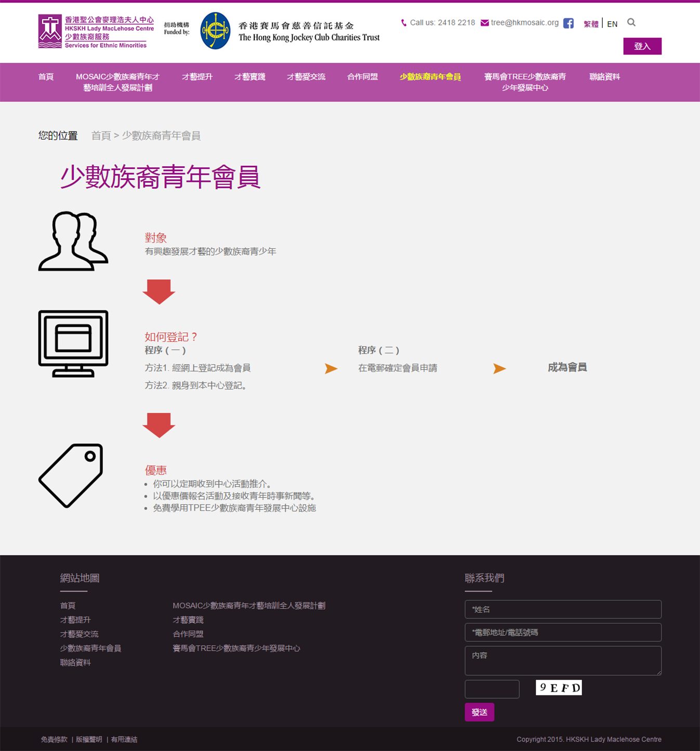
Task: Click the price tag icon
Action: (x=71, y=475)
